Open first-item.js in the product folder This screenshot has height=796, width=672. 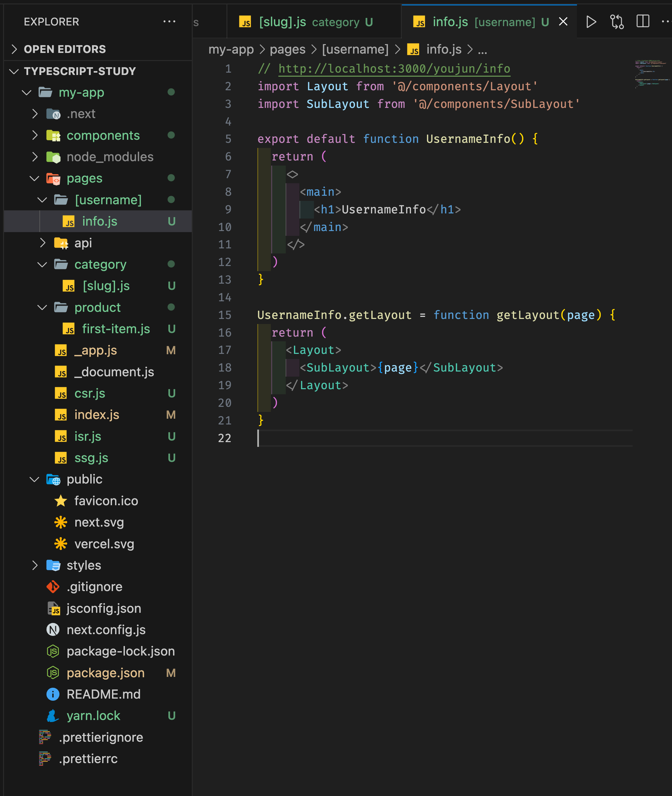coord(116,329)
